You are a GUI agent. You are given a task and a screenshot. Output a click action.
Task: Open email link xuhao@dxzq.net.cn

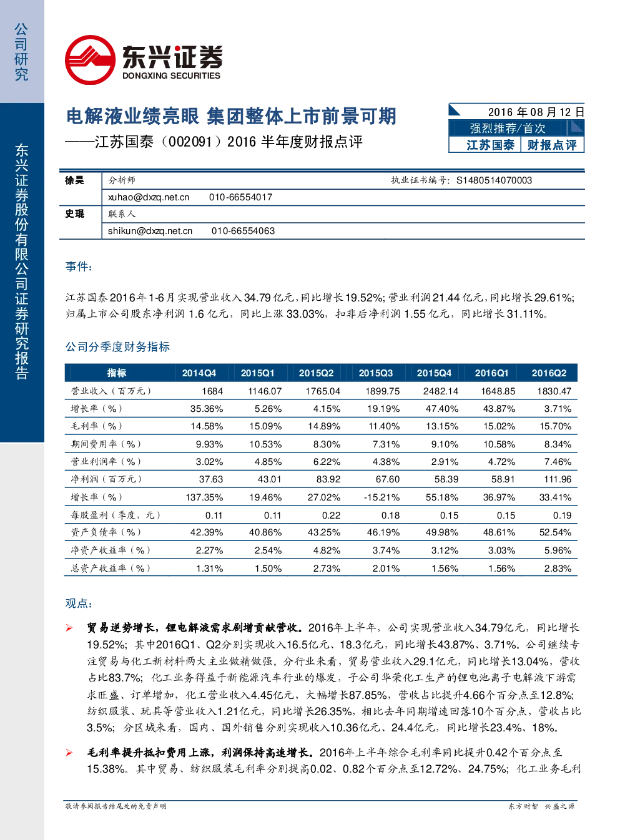[149, 197]
